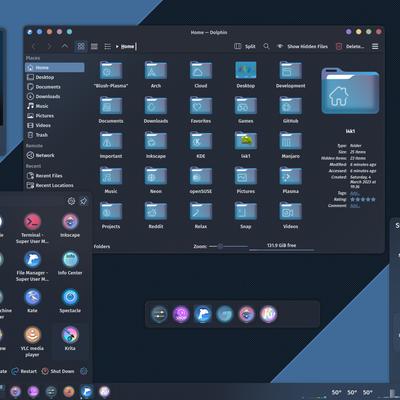
Task: Go up to parent folder
Action: click(65, 46)
